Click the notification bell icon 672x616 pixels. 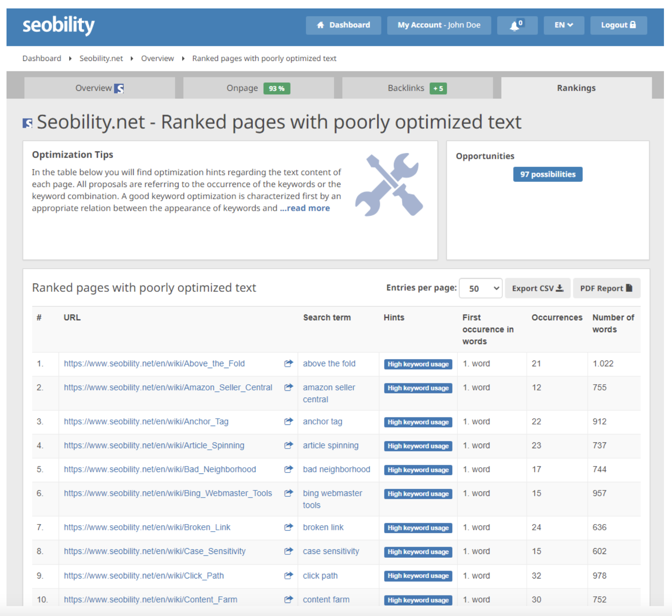click(x=517, y=25)
